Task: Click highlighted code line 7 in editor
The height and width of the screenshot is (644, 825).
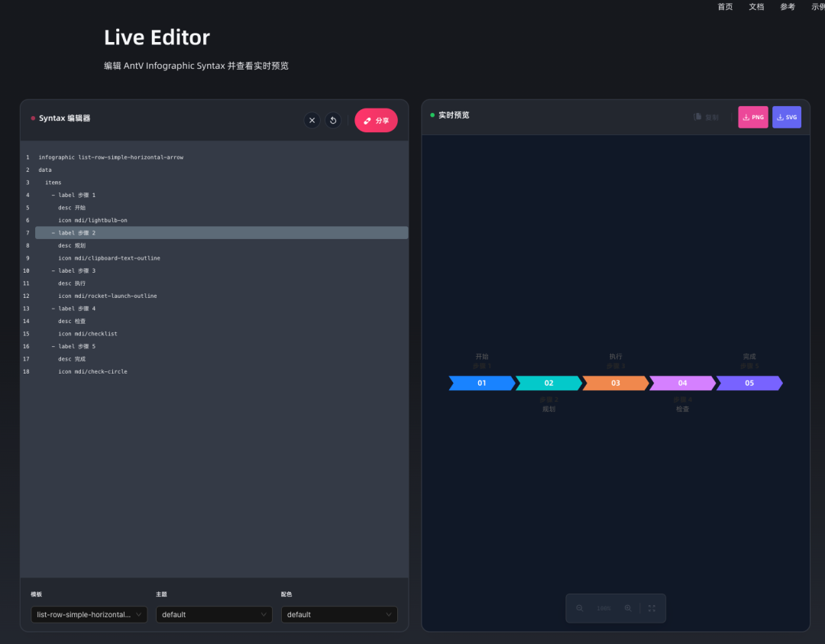Action: tap(222, 233)
